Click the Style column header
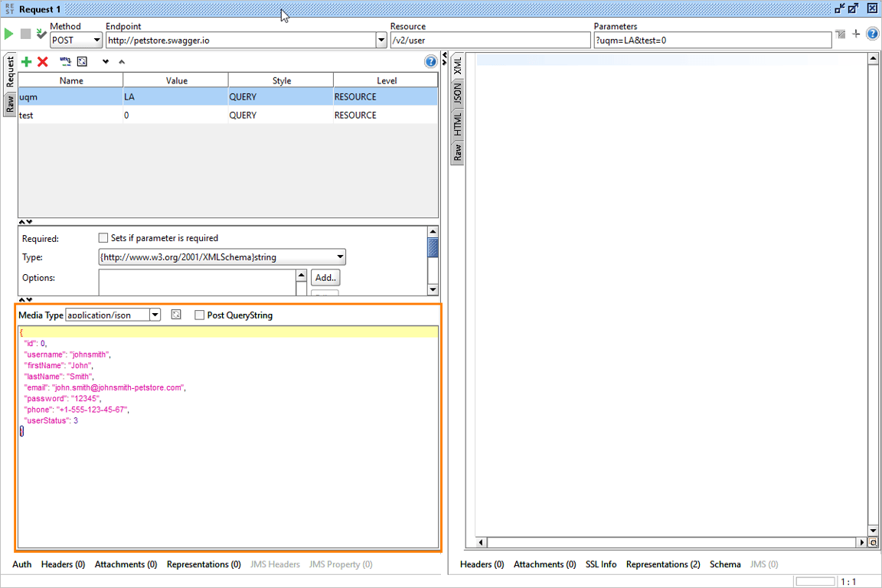Screen dimensions: 882x588 coord(281,80)
